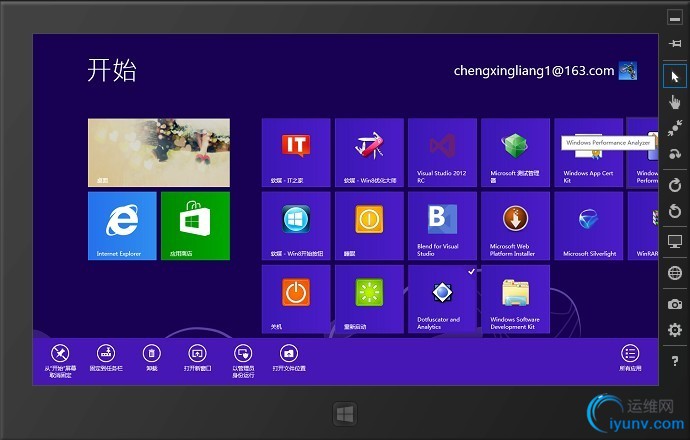This screenshot has height=440, width=690.
Task: Open screenshot settings gear icon
Action: pos(675,330)
